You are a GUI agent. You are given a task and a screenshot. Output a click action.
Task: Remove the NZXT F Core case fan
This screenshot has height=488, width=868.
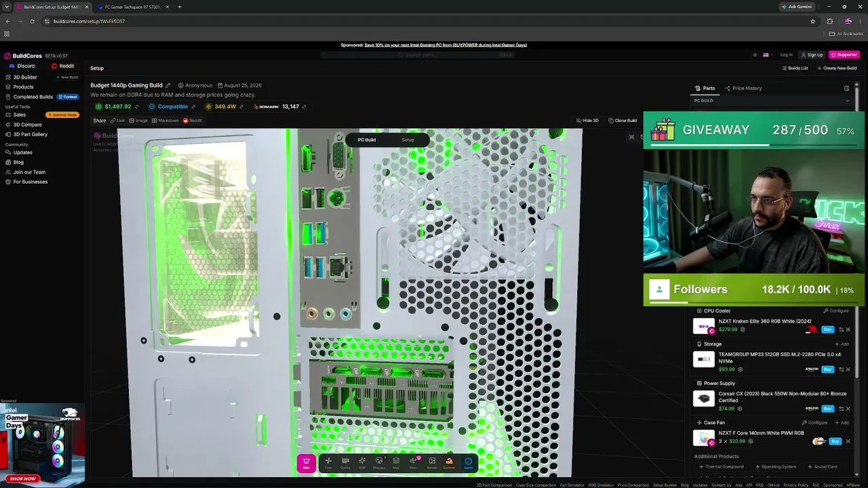coord(848,441)
